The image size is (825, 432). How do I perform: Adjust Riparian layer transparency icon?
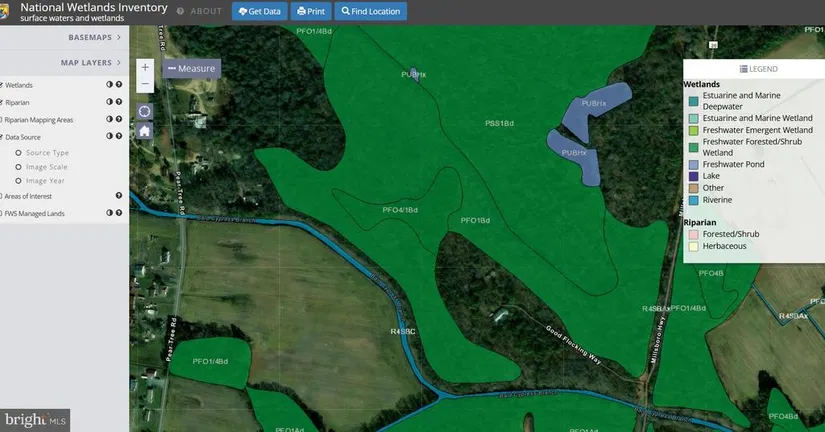click(109, 102)
